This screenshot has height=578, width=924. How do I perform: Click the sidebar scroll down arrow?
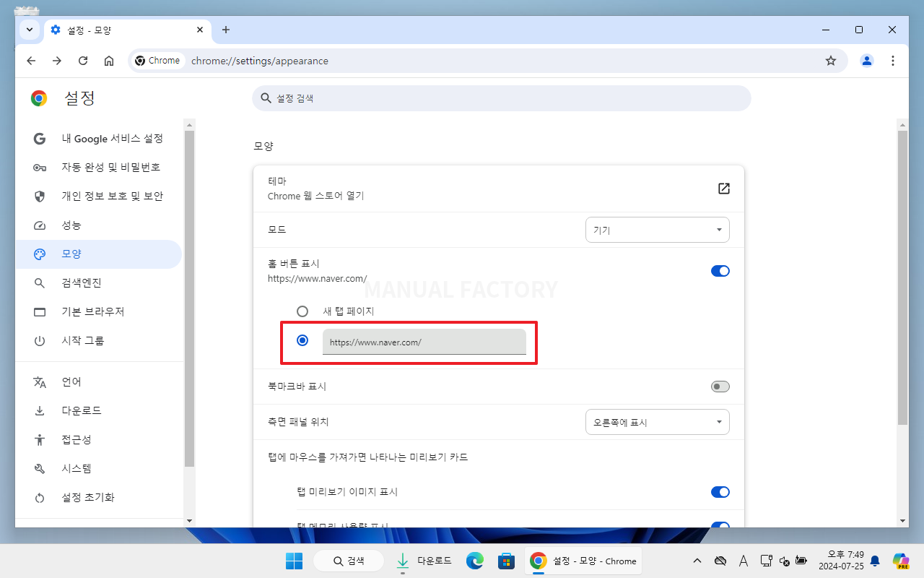(189, 520)
